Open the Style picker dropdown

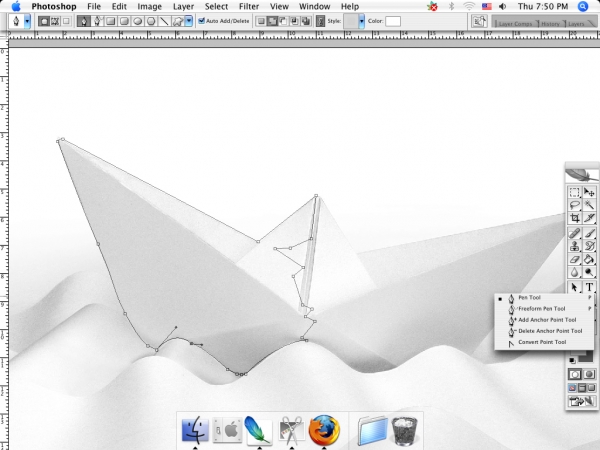click(362, 21)
